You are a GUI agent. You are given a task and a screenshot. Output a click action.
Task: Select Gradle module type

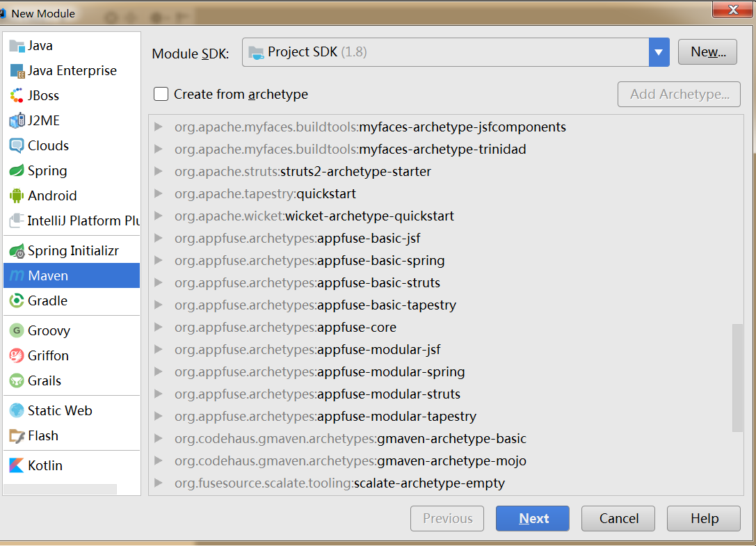click(72, 300)
